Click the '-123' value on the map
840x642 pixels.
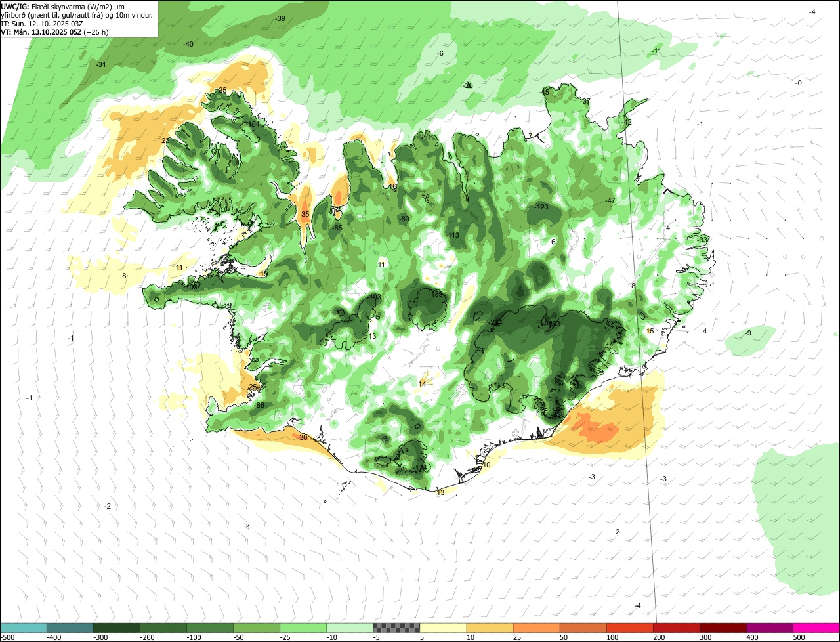tap(541, 207)
